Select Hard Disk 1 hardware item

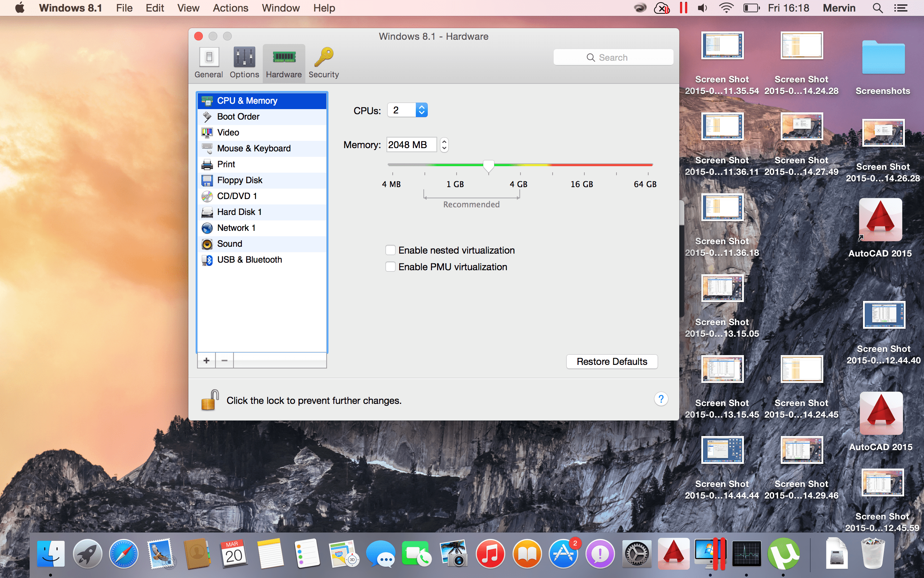(x=262, y=212)
